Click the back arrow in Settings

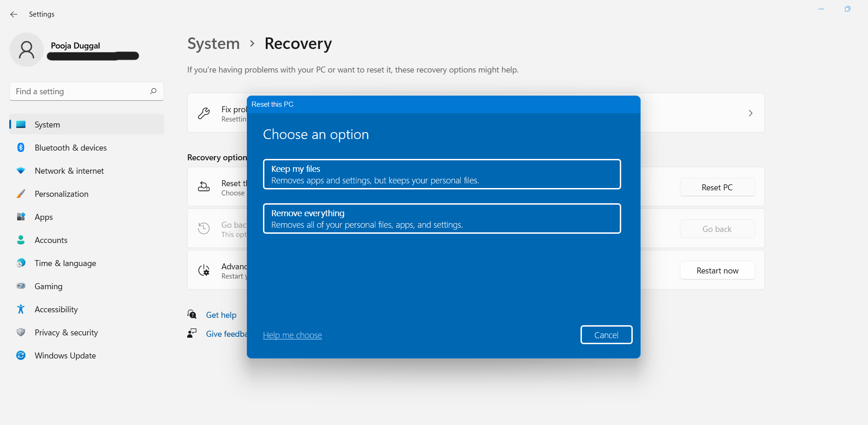click(x=14, y=14)
